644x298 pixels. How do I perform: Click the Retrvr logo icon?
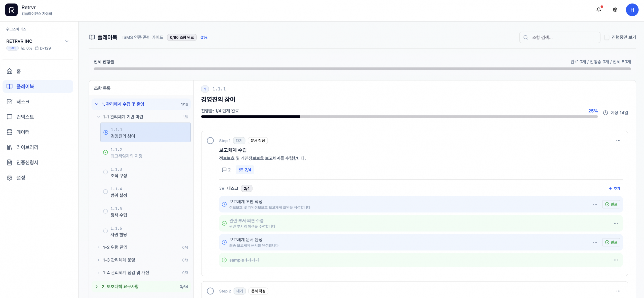point(11,10)
